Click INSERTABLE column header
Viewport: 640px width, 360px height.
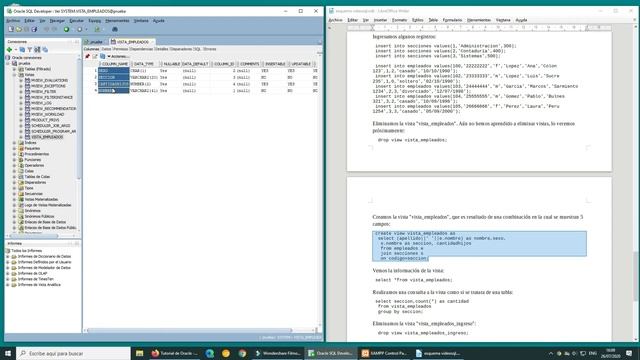(275, 64)
